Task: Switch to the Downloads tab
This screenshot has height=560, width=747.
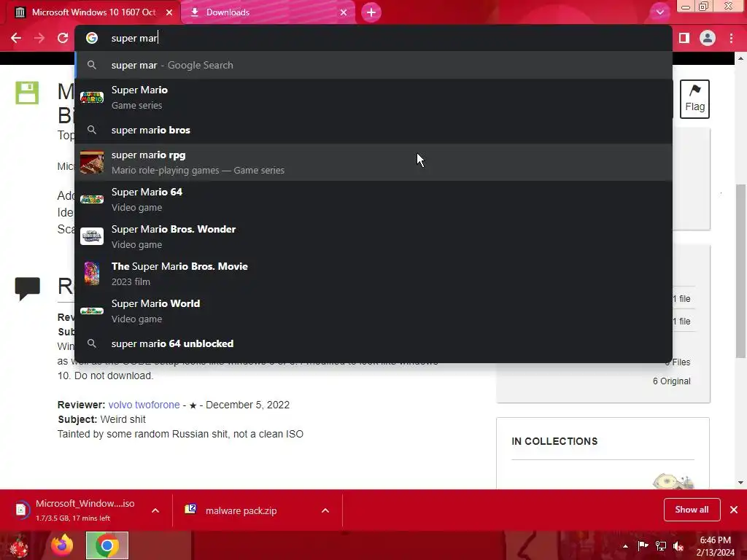Action: 269,12
